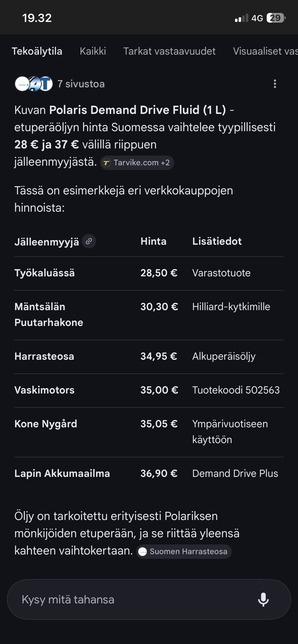The height and width of the screenshot is (644, 298).
Task: Open the three-dot more options menu
Action: [x=275, y=84]
